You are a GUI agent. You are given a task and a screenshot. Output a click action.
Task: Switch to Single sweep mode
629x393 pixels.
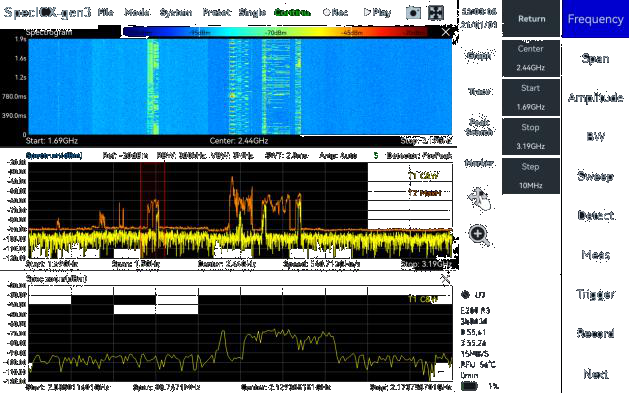click(252, 12)
